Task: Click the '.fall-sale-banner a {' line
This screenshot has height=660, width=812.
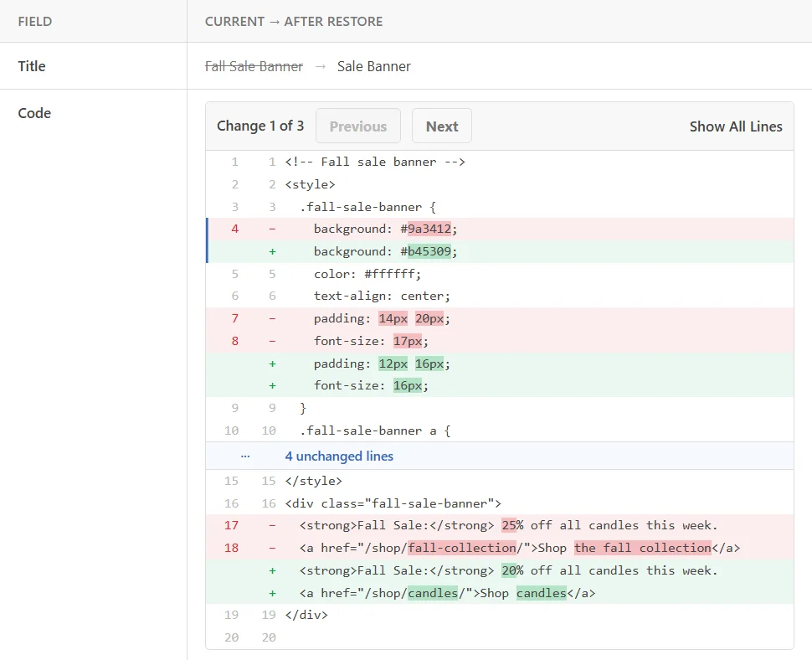Action: click(x=500, y=431)
